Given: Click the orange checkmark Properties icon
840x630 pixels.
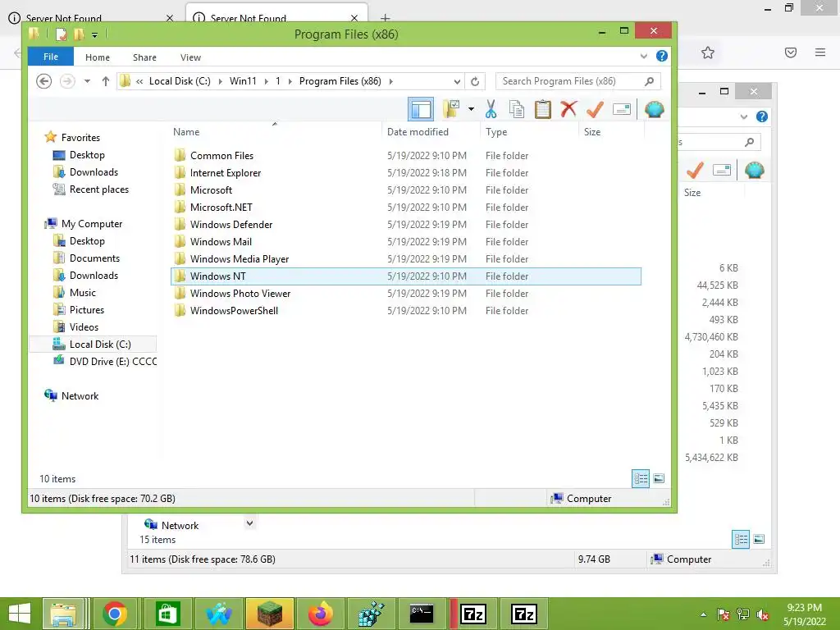Looking at the screenshot, I should pos(596,109).
